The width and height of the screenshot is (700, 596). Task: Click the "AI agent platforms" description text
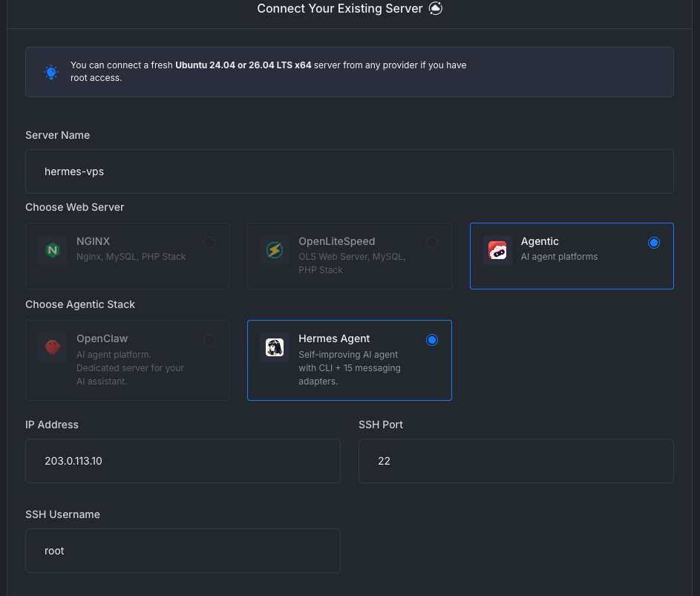pos(559,257)
